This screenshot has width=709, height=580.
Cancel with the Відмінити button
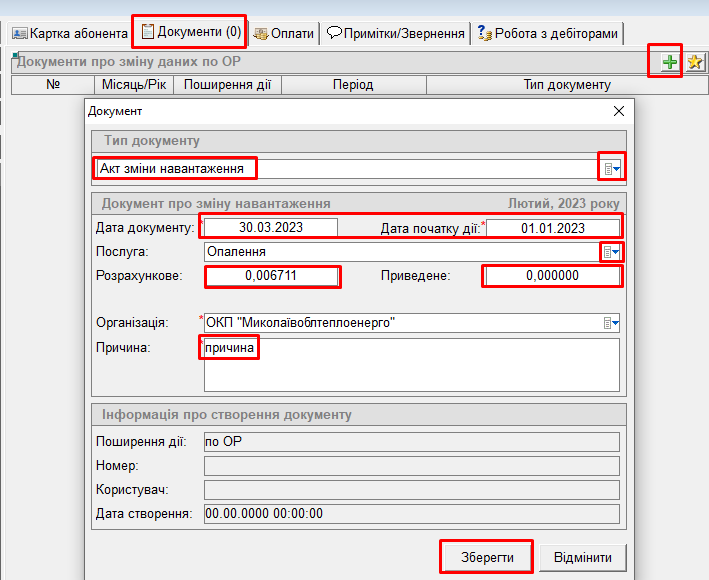click(583, 557)
